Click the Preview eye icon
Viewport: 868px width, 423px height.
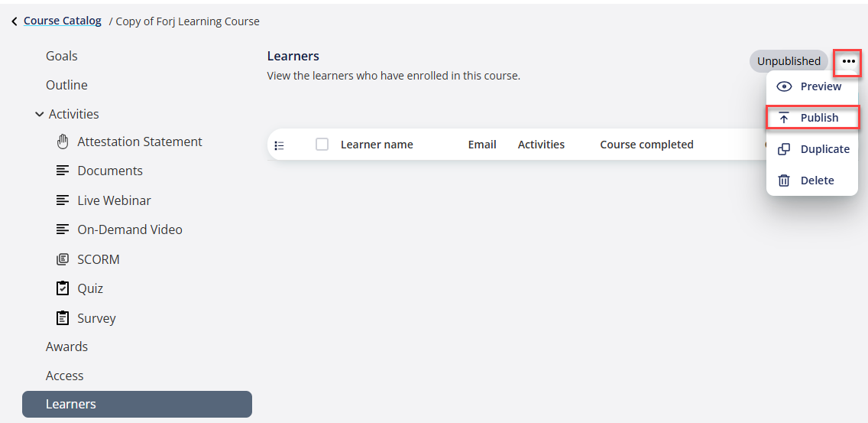(x=784, y=86)
